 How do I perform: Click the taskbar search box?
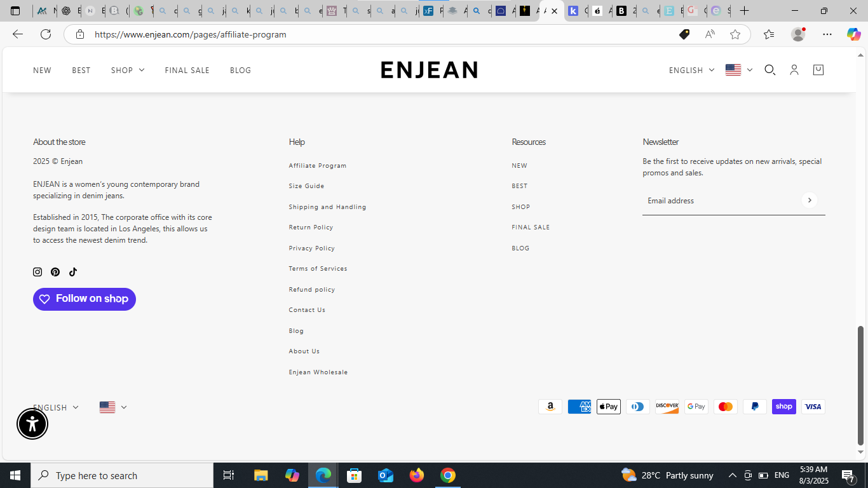click(x=122, y=475)
